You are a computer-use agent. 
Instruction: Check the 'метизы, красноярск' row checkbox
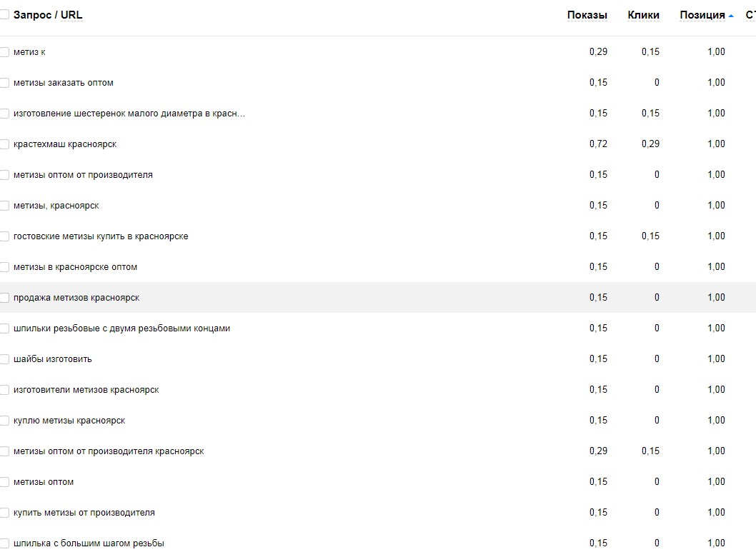click(x=4, y=206)
